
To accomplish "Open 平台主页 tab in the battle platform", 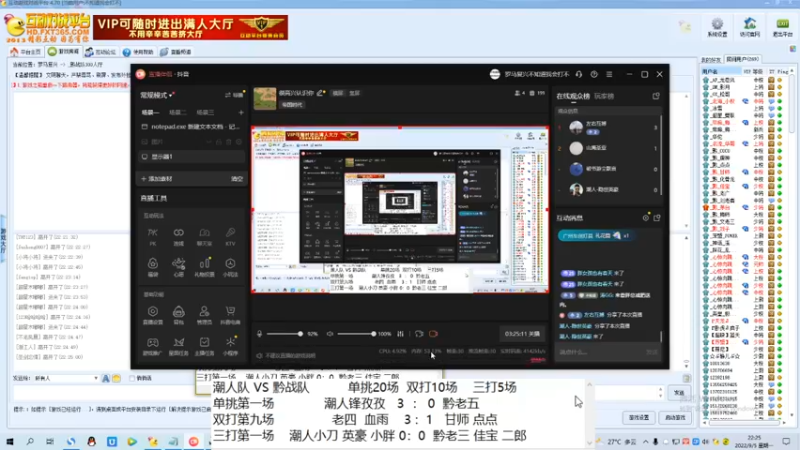I will (26, 52).
